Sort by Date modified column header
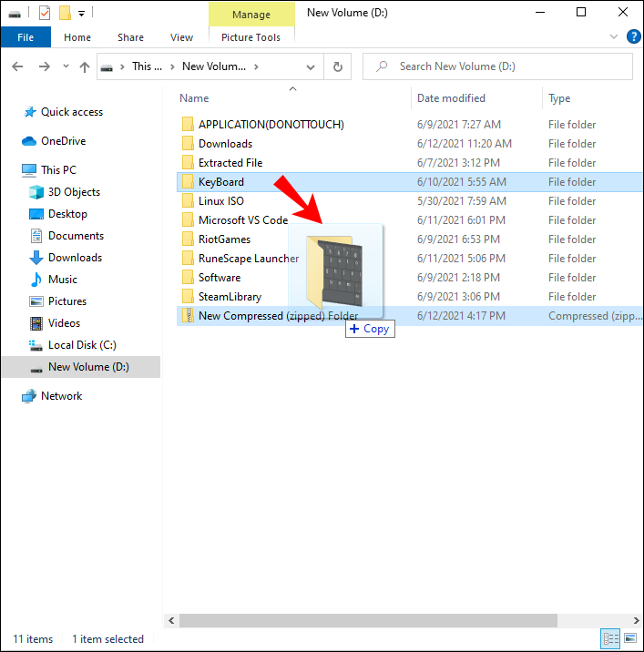The image size is (644, 652). pos(451,98)
